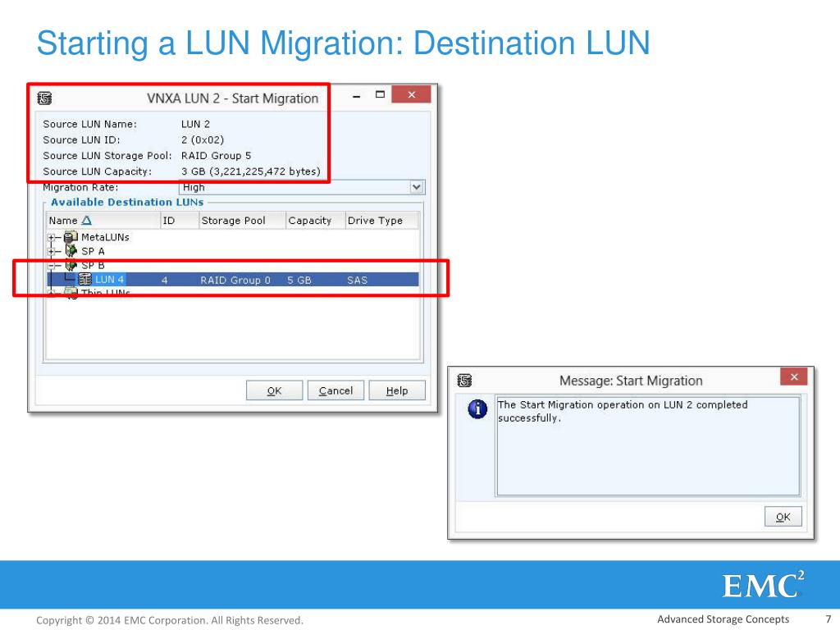This screenshot has height=630, width=840.
Task: Click the 'SP A' tree label
Action: click(93, 251)
